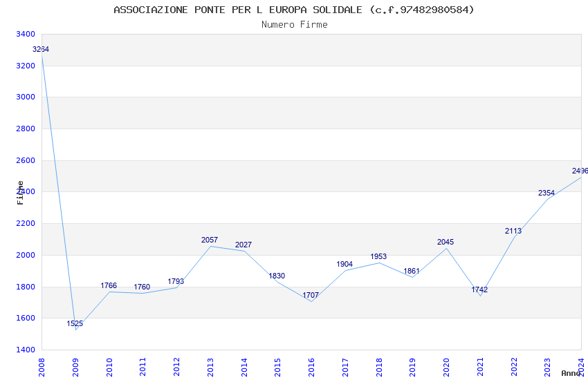This screenshot has height=380, width=588.
Task: Click the 2021 year label
Action: (480, 367)
